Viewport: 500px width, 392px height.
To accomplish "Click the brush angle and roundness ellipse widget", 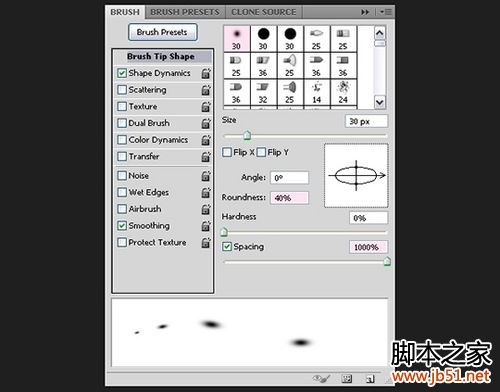I will pyautogui.click(x=356, y=176).
